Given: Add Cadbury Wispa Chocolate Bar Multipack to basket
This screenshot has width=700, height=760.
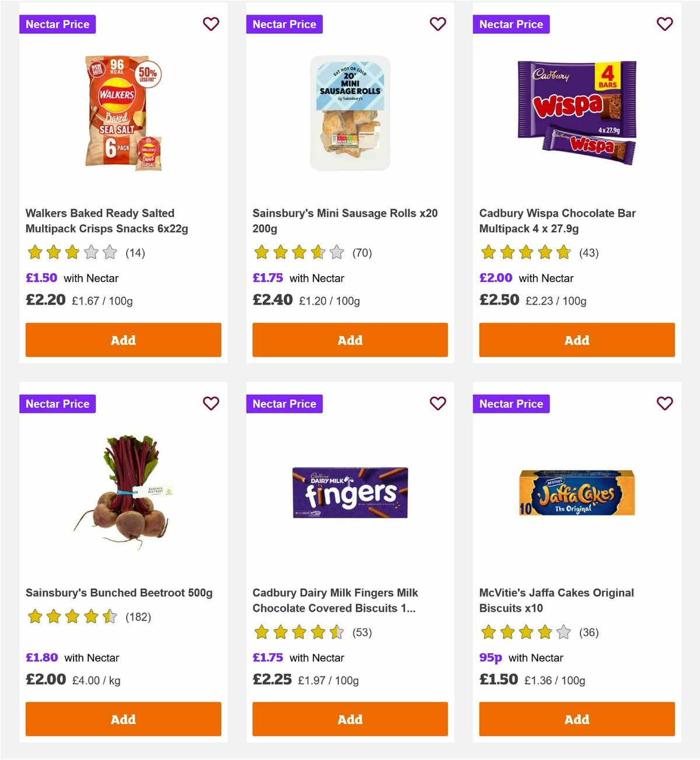Looking at the screenshot, I should click(576, 340).
